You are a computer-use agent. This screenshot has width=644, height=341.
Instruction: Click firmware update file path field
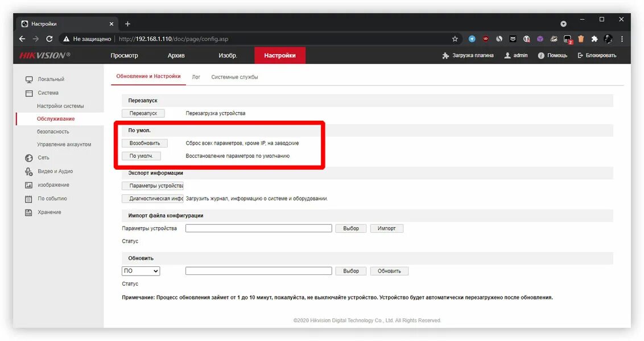pos(259,271)
